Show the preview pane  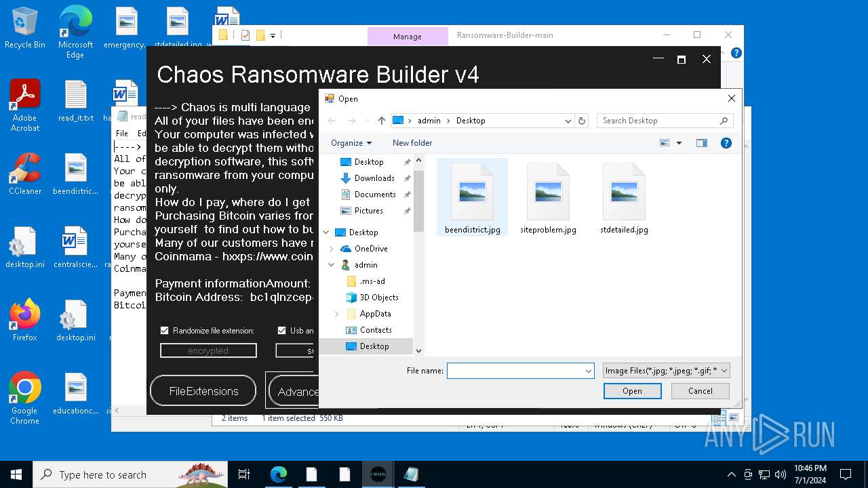(x=702, y=143)
